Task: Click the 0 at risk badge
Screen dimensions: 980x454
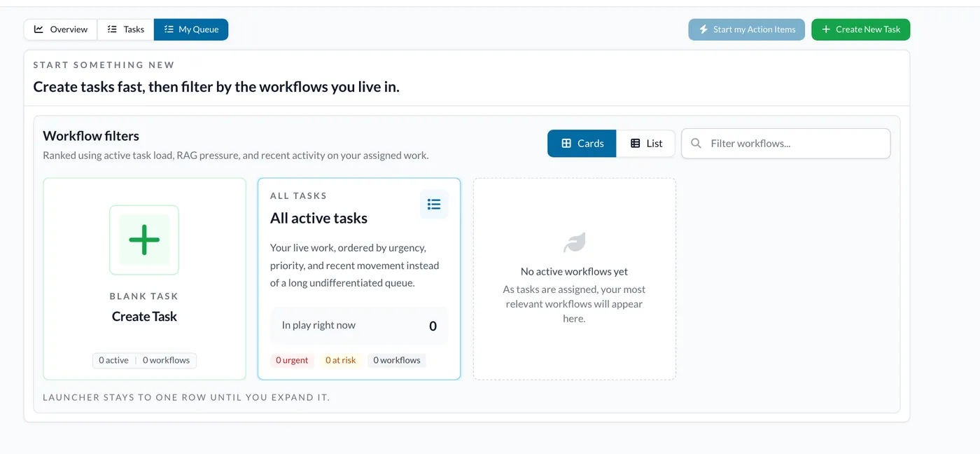Action: click(x=340, y=360)
